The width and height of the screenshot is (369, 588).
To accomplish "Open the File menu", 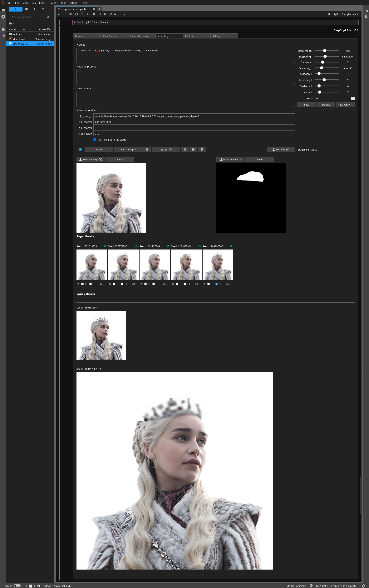I will click(x=10, y=3).
